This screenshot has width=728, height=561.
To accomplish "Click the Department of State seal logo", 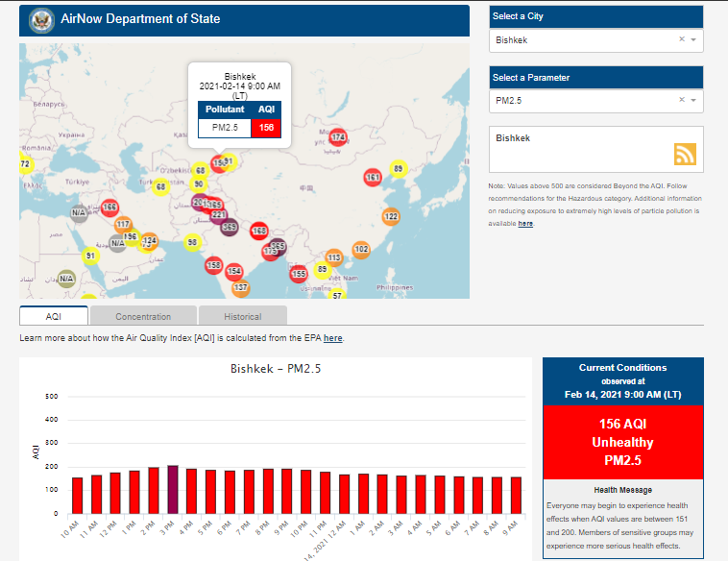I will click(x=41, y=19).
